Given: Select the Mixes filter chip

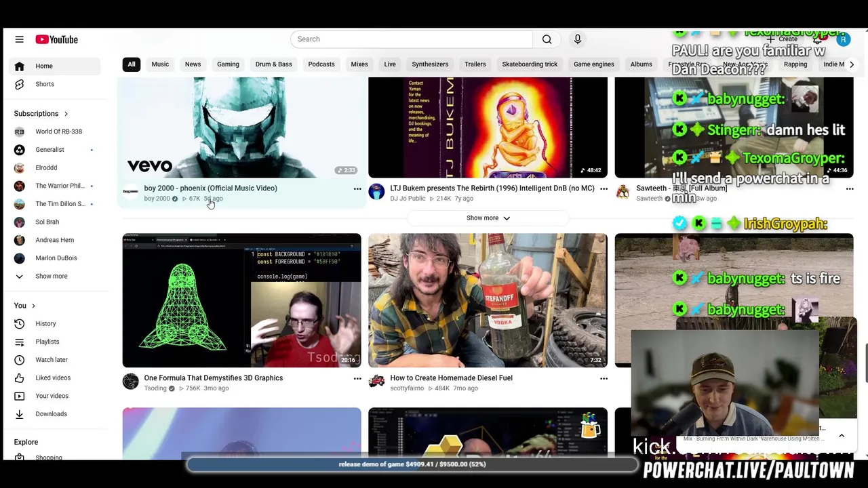Looking at the screenshot, I should coord(359,64).
